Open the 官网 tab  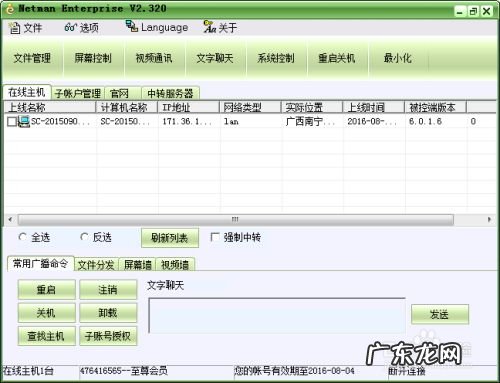pyautogui.click(x=123, y=93)
